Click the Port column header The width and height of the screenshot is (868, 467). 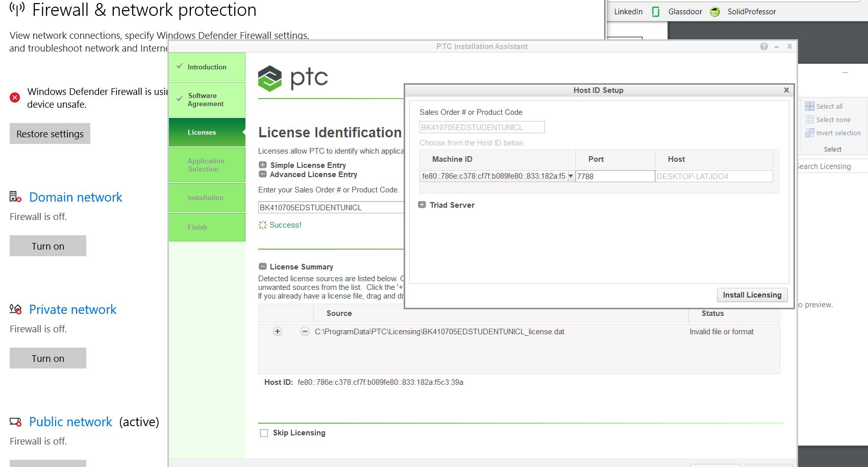[x=615, y=159]
